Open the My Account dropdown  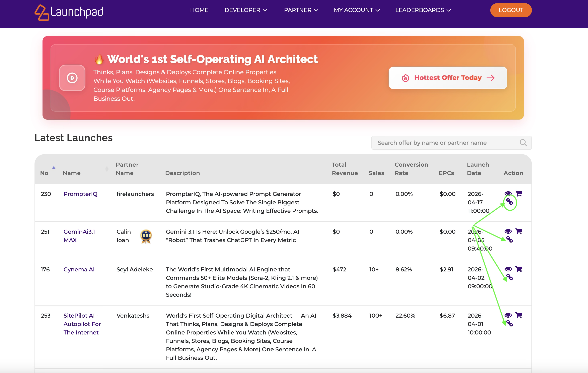pyautogui.click(x=357, y=10)
